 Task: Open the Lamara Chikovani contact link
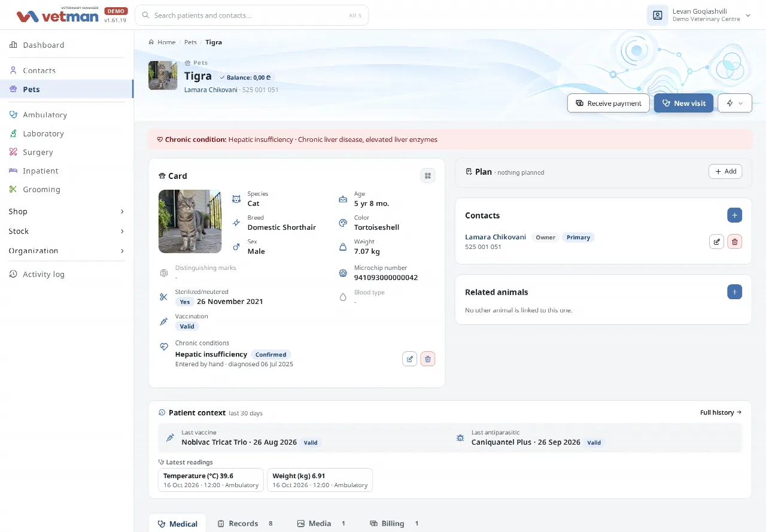(496, 237)
